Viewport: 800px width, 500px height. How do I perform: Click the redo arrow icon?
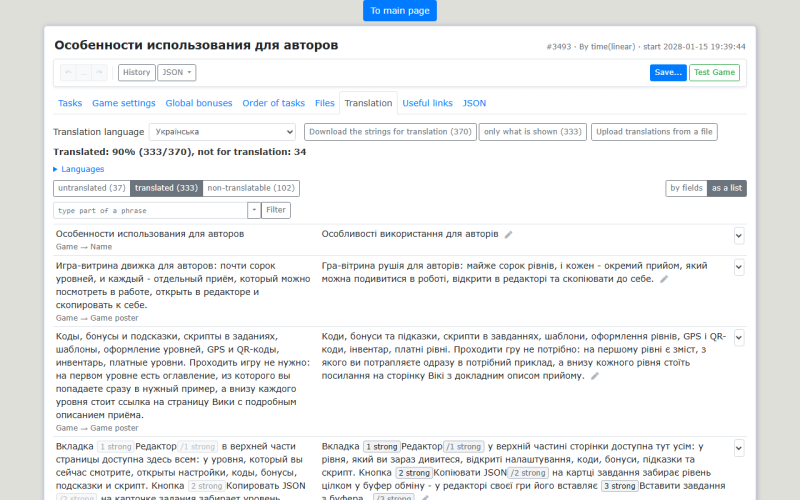(x=99, y=72)
